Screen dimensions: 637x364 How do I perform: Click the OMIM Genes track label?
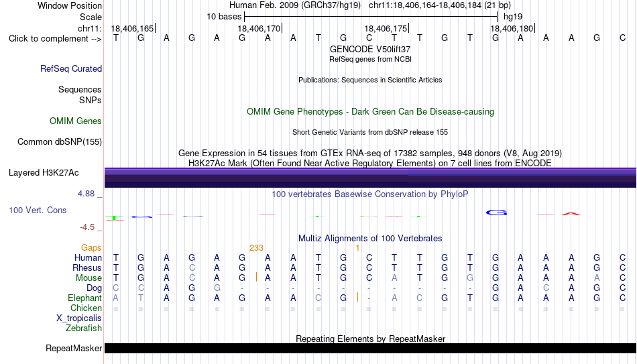click(76, 121)
